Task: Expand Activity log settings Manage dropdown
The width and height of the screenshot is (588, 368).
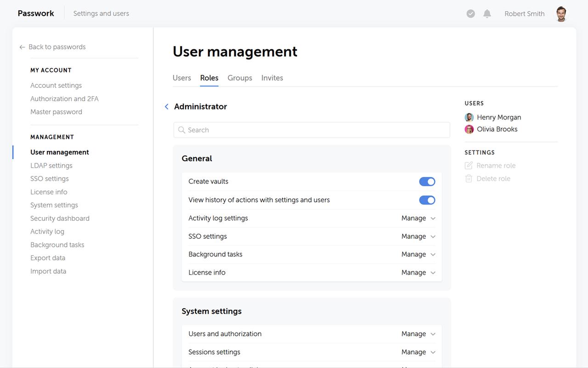Action: [x=418, y=218]
